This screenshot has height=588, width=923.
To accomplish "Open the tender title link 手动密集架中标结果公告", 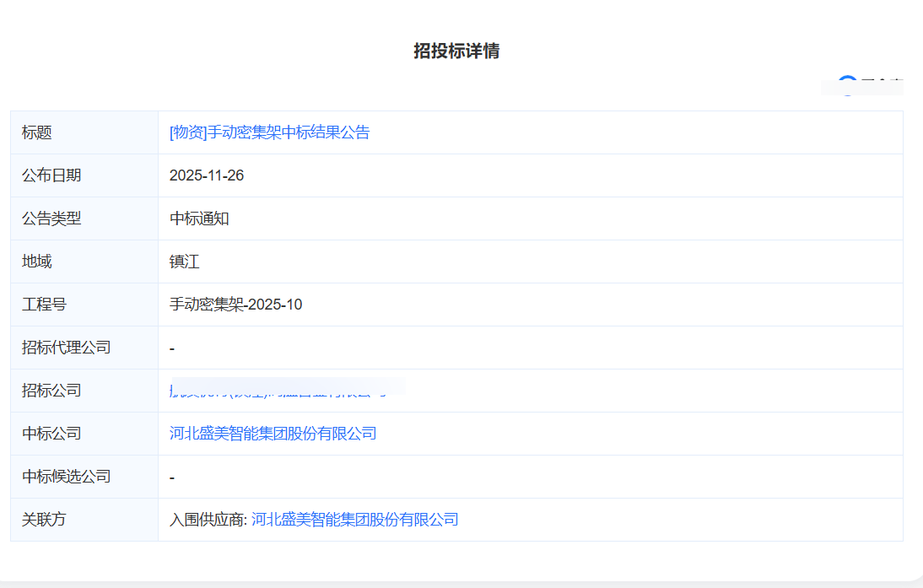I will [270, 132].
